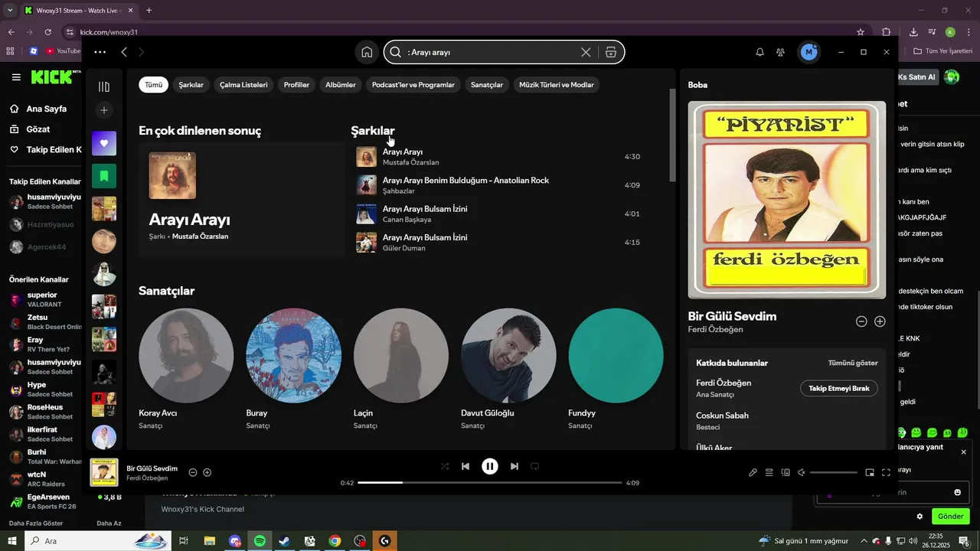Image resolution: width=980 pixels, height=551 pixels.
Task: Toggle shuffle in playback bar
Action: click(x=445, y=466)
